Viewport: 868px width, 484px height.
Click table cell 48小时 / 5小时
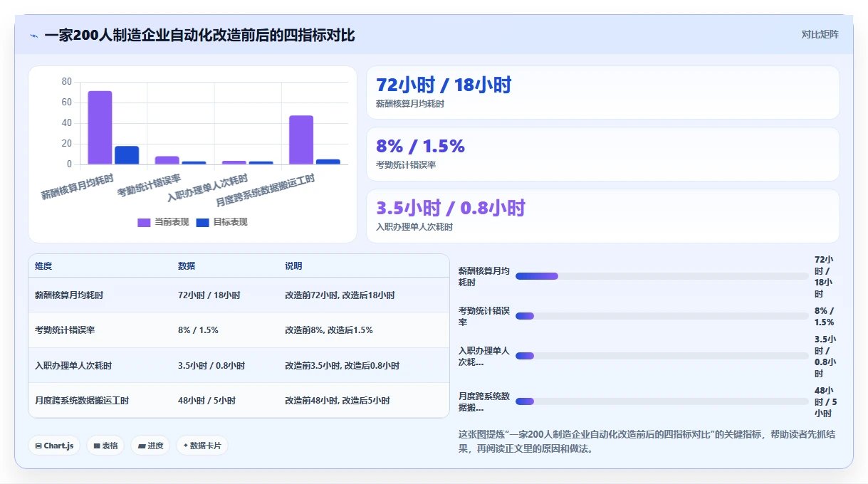pyautogui.click(x=207, y=401)
